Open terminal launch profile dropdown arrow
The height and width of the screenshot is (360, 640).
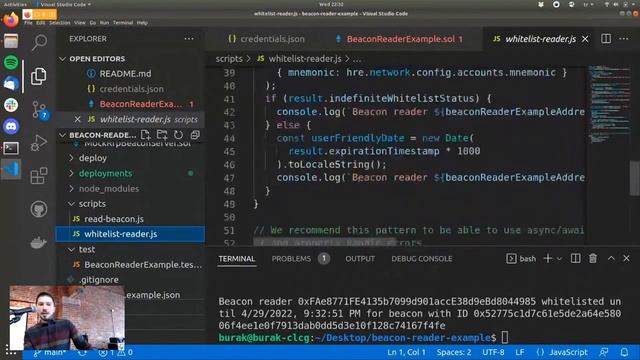pos(559,259)
